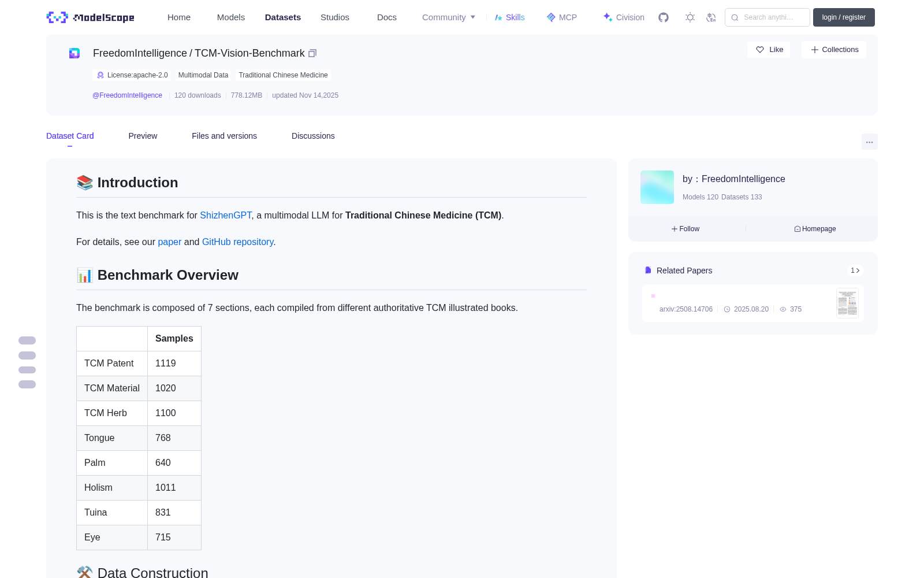This screenshot has height=578, width=924.
Task: Click the Skills icon in the navbar
Action: click(498, 17)
